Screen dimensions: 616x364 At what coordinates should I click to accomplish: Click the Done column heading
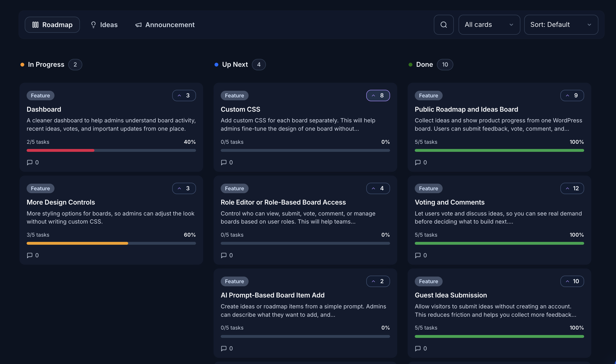[x=424, y=65]
